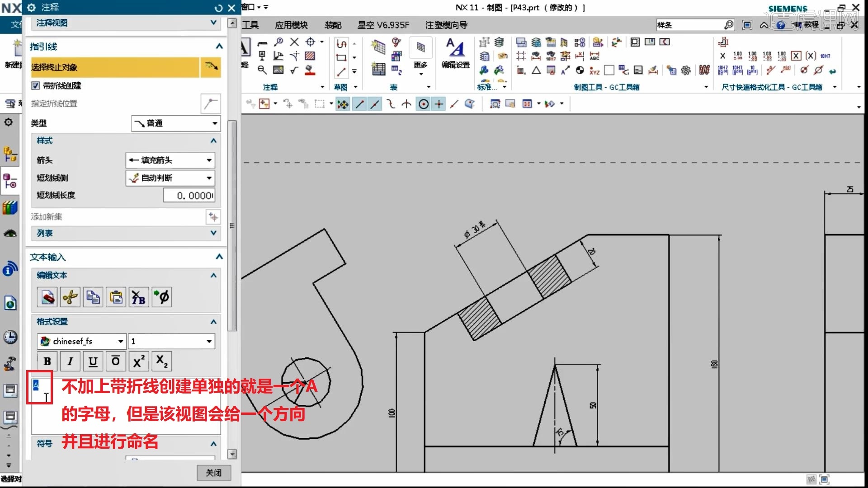The height and width of the screenshot is (488, 868).
Task: Click the 样条 command search field
Action: [689, 25]
